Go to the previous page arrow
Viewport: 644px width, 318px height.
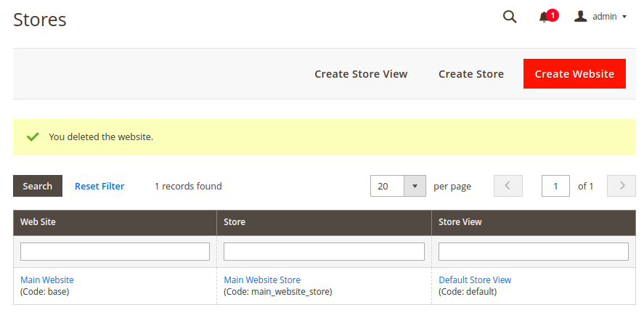(x=508, y=186)
